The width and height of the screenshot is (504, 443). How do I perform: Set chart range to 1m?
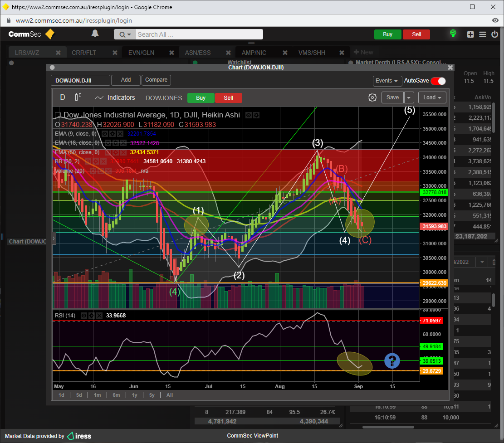[x=98, y=395]
